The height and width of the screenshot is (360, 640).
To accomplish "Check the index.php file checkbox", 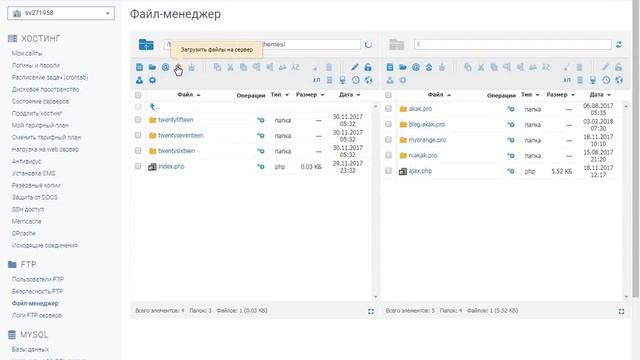I will 138,166.
